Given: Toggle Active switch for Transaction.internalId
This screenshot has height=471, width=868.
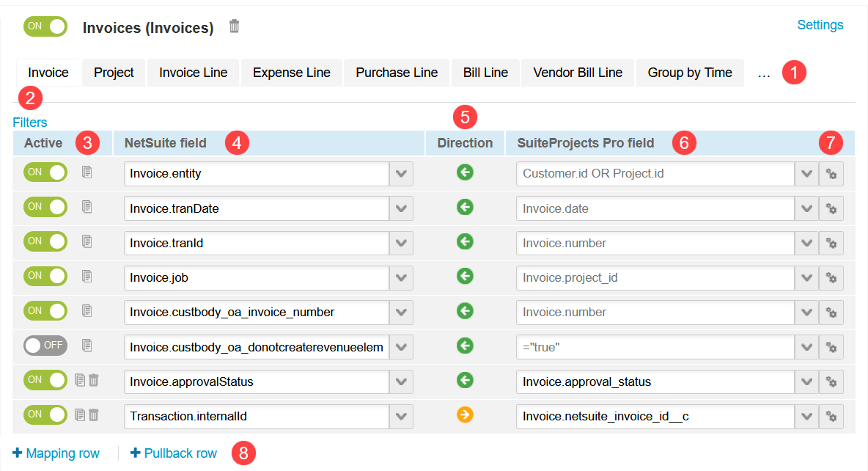Looking at the screenshot, I should [45, 415].
